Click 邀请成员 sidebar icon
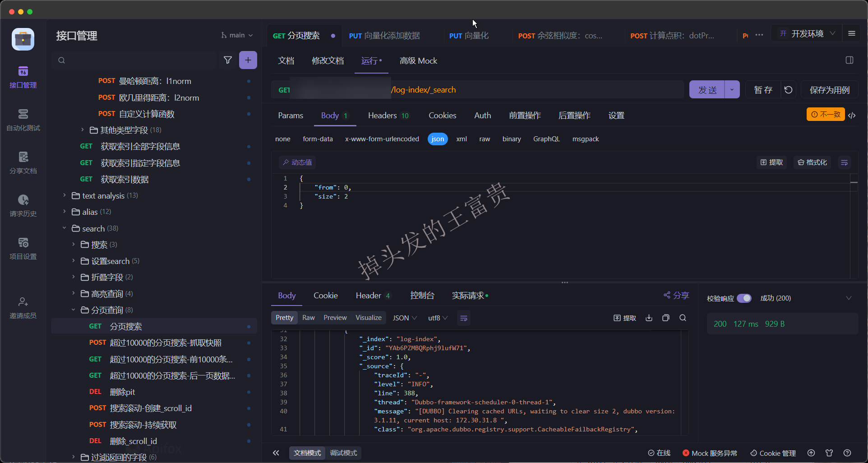The width and height of the screenshot is (868, 463). tap(23, 308)
